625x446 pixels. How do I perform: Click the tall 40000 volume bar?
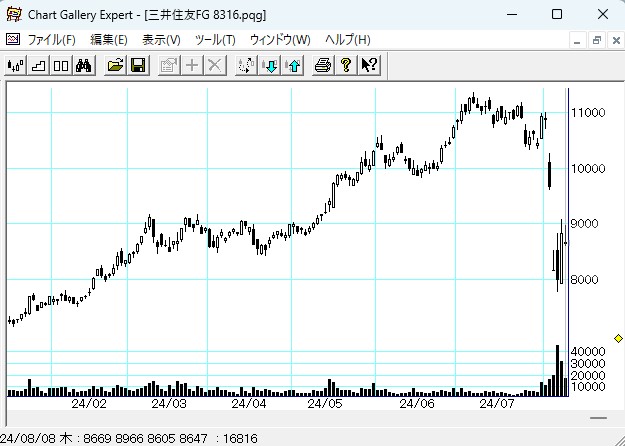click(x=558, y=370)
